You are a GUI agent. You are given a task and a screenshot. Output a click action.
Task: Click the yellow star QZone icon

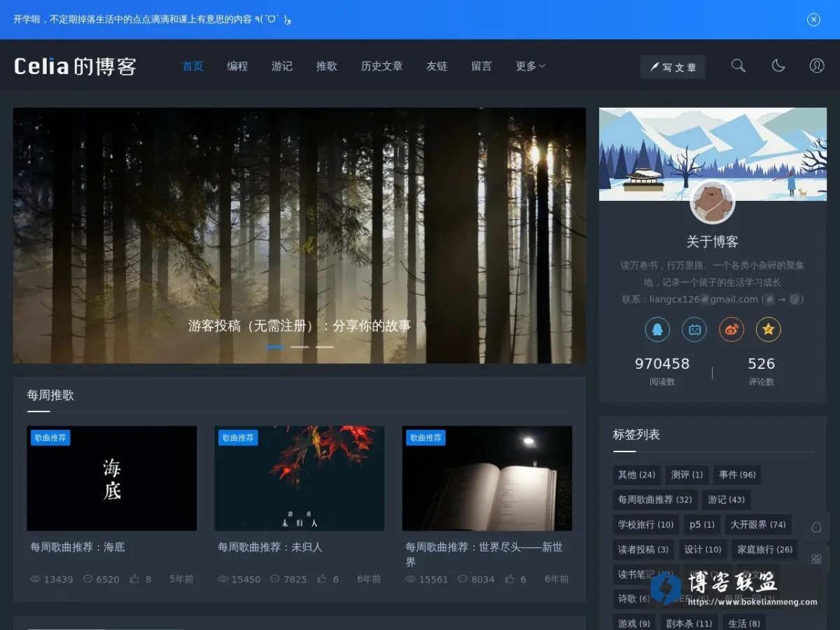coord(769,330)
